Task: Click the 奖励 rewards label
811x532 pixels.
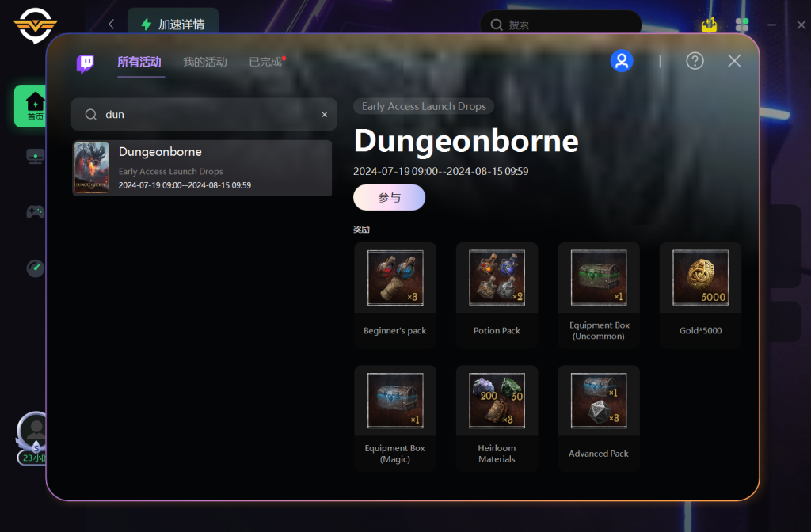Action: (x=361, y=229)
